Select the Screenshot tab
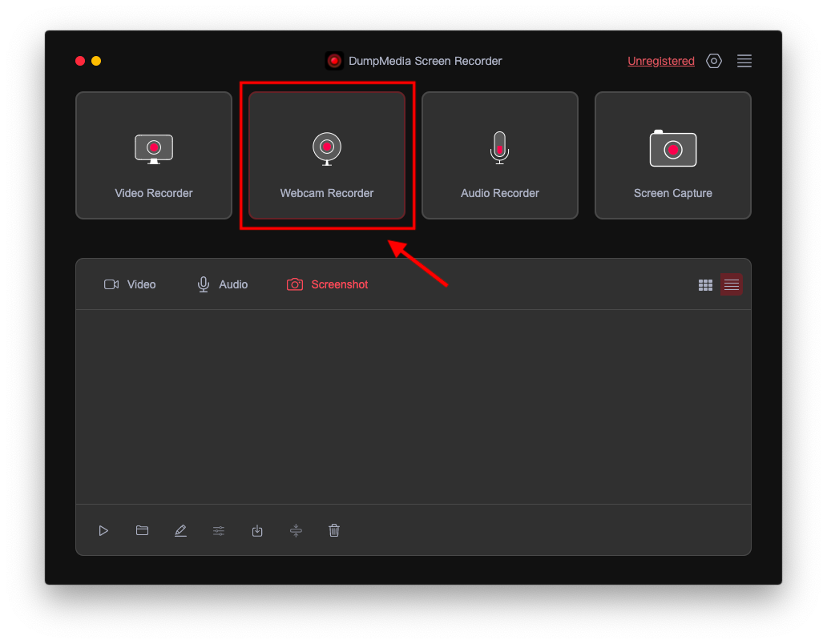 coord(327,284)
